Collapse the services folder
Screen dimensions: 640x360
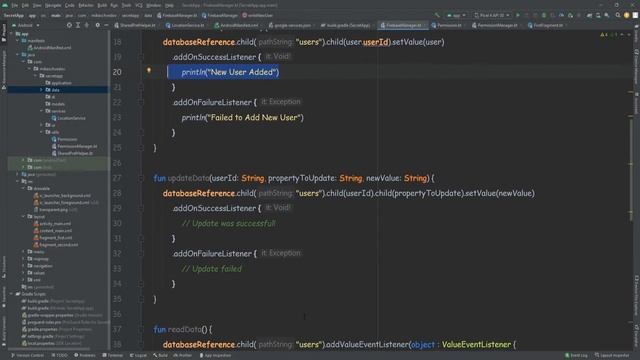click(41, 111)
